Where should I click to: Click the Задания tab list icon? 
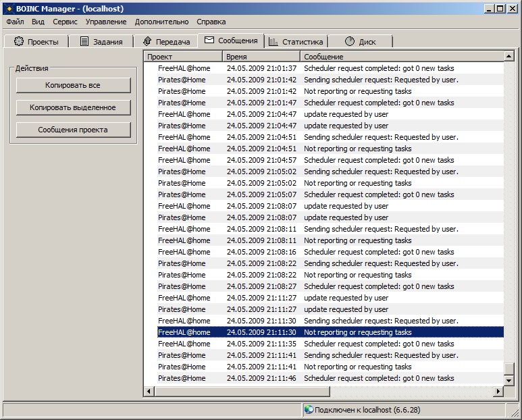click(x=84, y=42)
